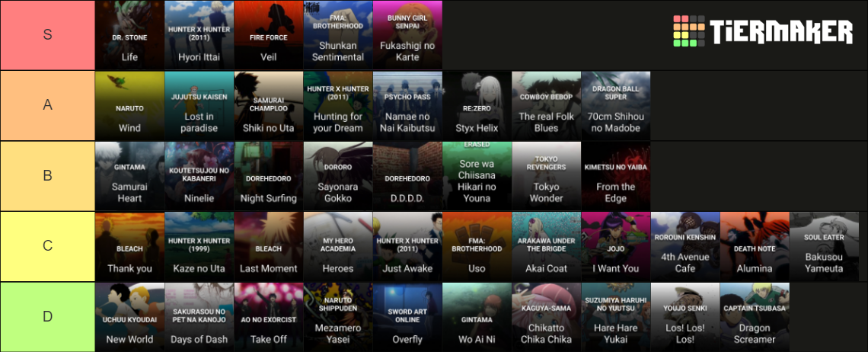The height and width of the screenshot is (352, 868).
Task: Click the Lost in paradise thumbnail
Action: point(199,105)
